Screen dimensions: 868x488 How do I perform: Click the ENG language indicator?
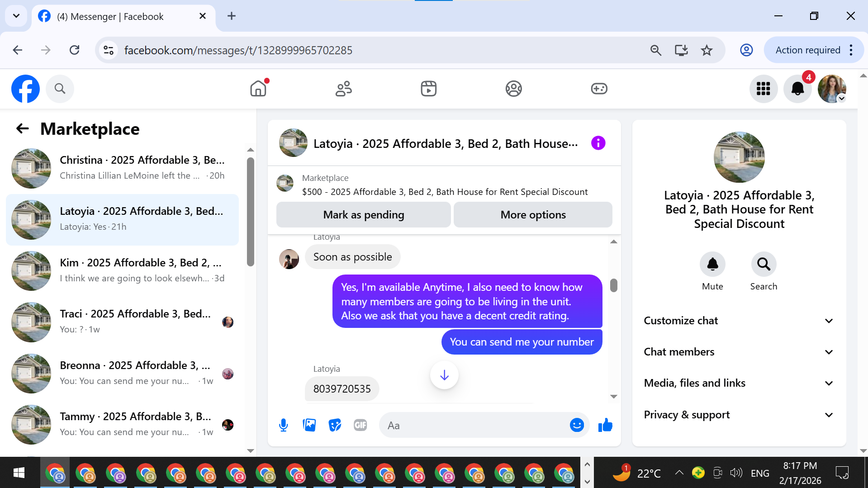coord(760,473)
